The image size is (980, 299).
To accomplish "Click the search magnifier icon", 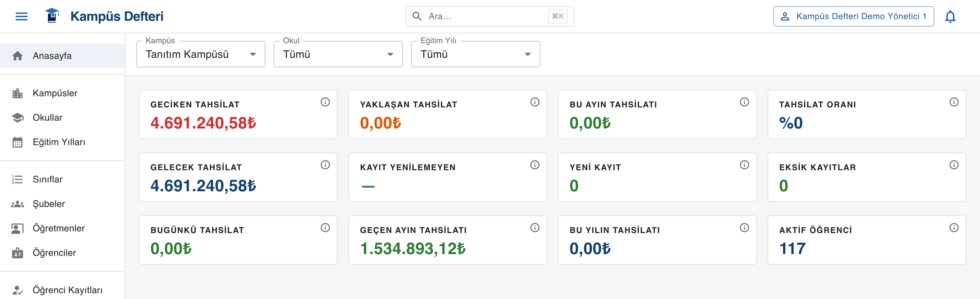I will pyautogui.click(x=417, y=16).
